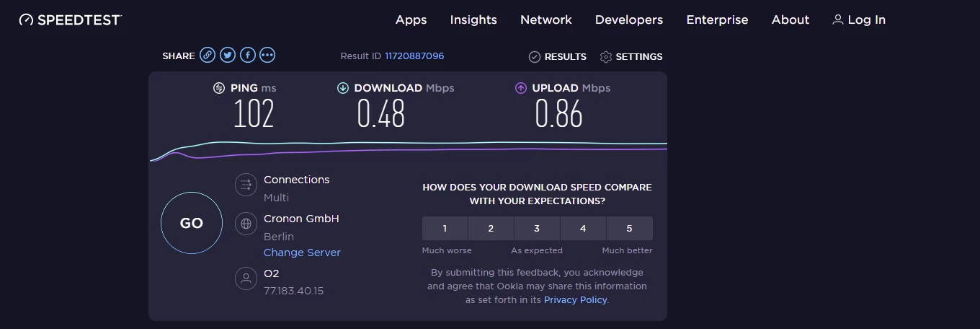Open the Apps menu
This screenshot has width=980, height=329.
(411, 20)
